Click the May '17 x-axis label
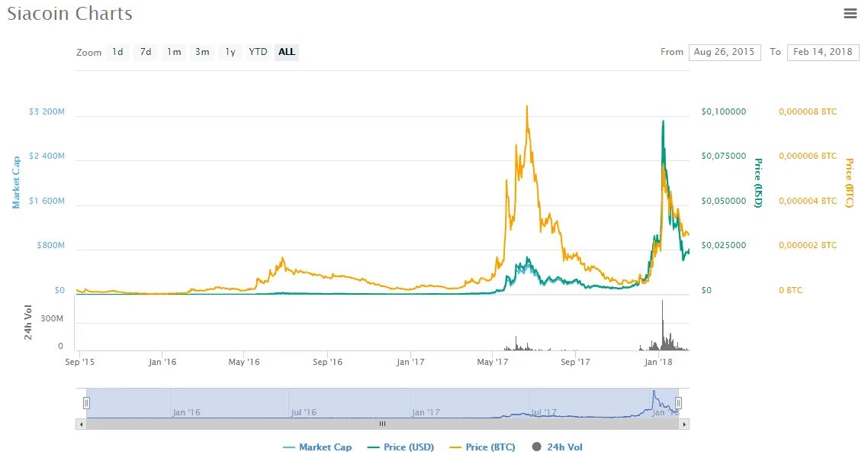 click(493, 362)
